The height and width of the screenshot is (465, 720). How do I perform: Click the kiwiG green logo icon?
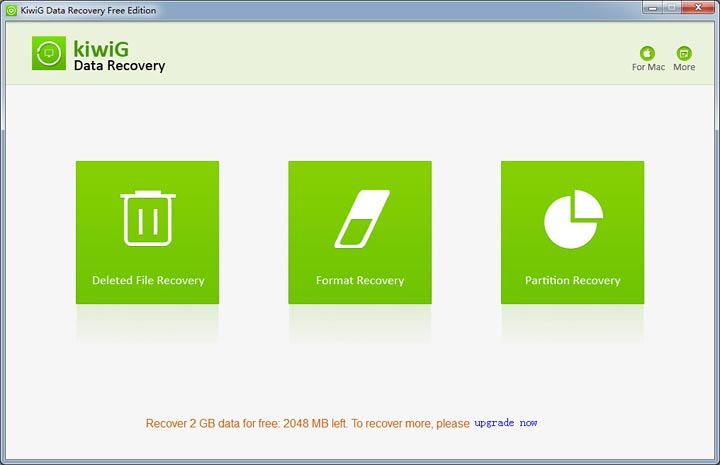[x=49, y=53]
